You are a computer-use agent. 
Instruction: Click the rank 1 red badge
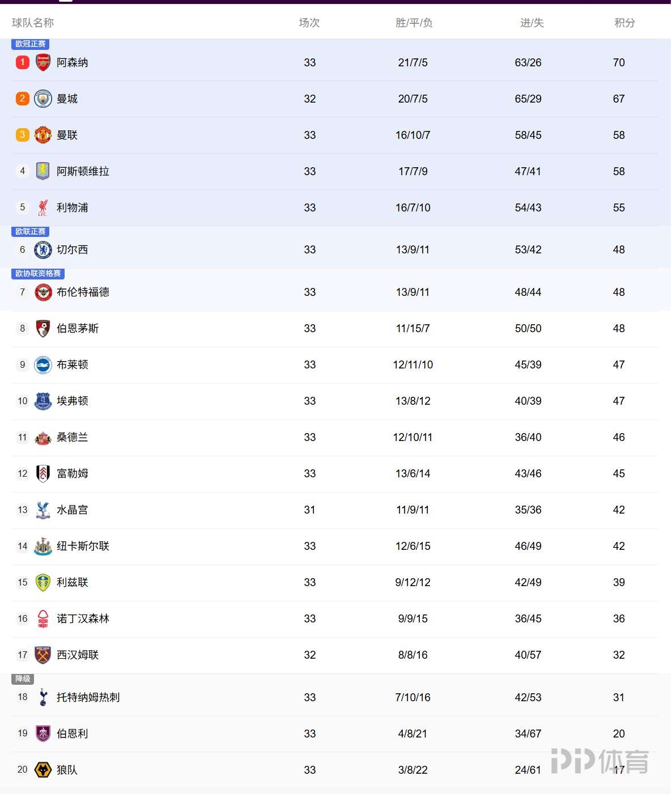(x=23, y=62)
